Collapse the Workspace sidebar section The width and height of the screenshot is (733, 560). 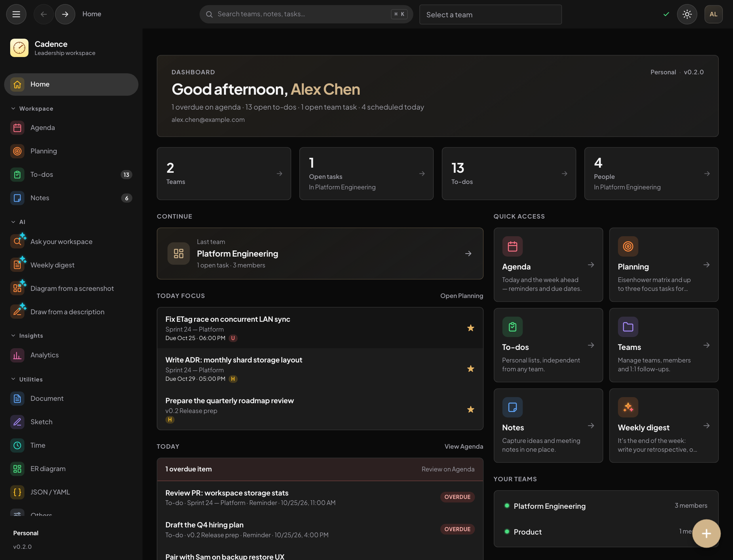pos(32,109)
